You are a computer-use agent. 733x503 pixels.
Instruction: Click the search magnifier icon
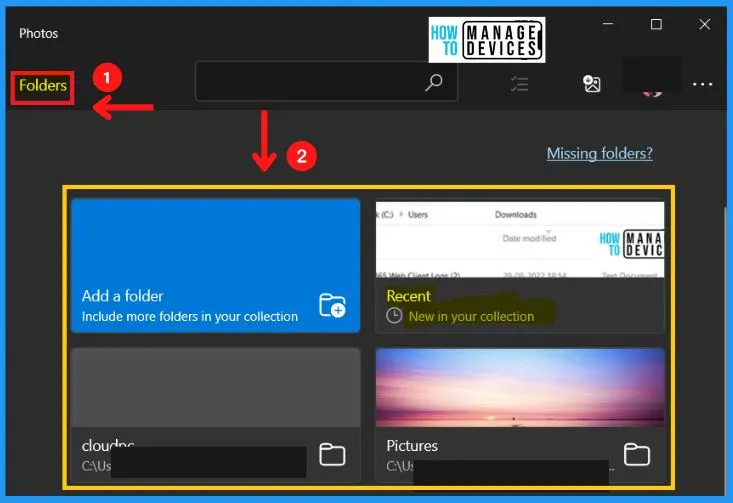coord(433,84)
